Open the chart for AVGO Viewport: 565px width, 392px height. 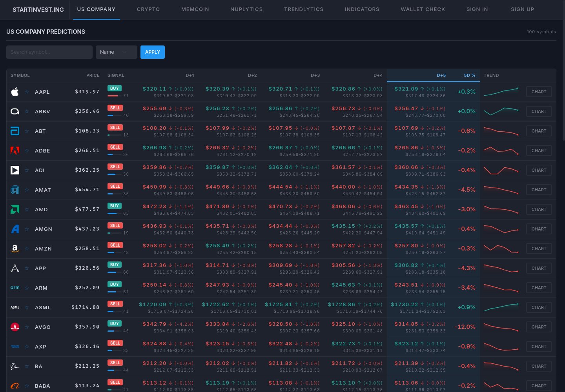[x=539, y=327]
